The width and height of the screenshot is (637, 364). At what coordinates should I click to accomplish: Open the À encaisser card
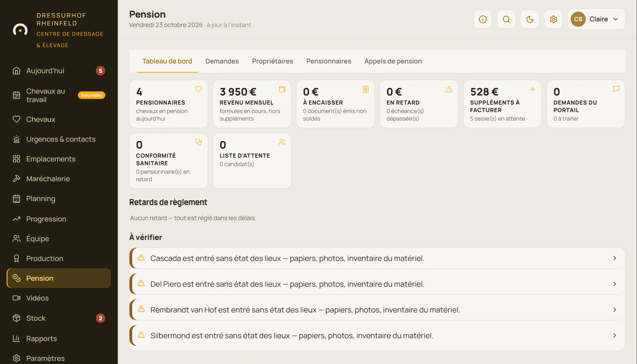[335, 104]
